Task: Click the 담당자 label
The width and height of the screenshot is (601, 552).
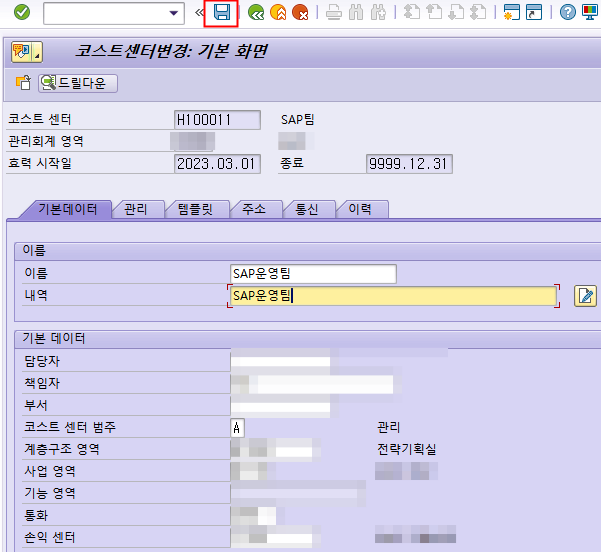Action: point(42,361)
